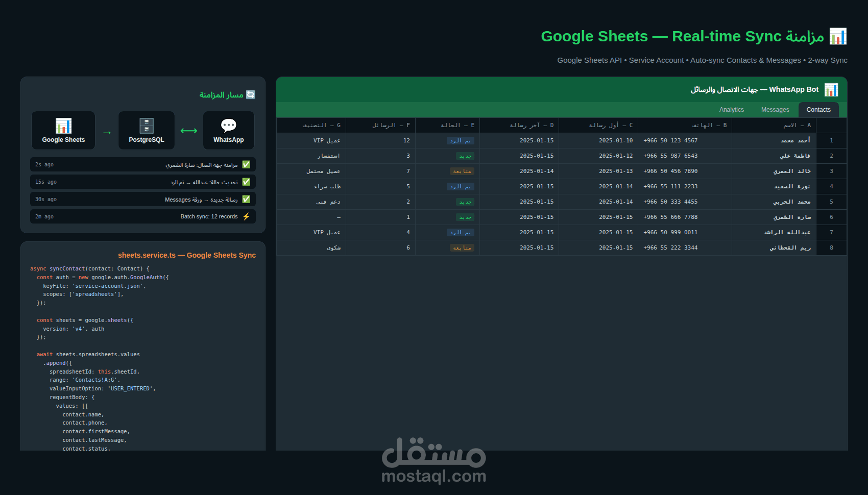
Task: Select column header E – الحالة
Action: [x=447, y=125]
